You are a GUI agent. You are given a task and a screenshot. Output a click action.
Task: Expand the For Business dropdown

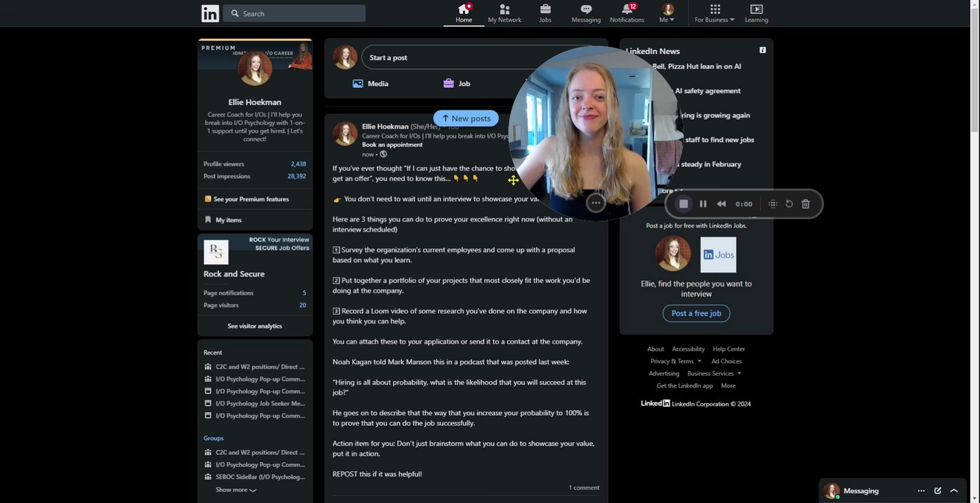(x=714, y=13)
